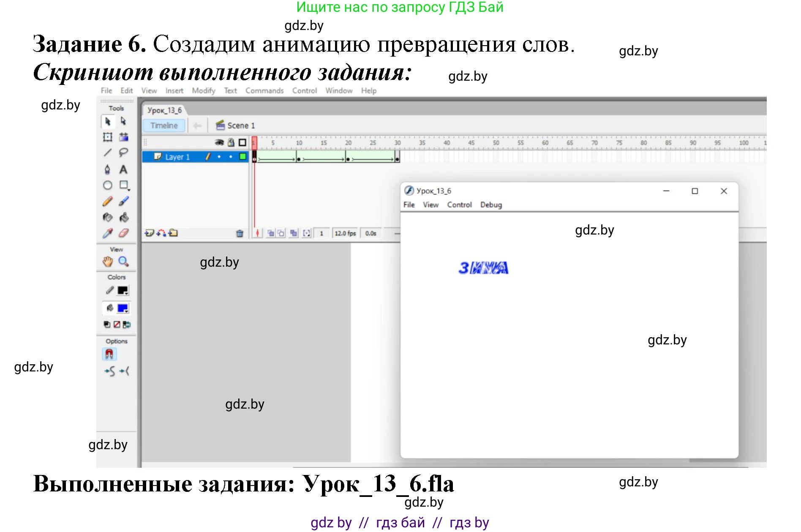Lock Layer 1 using the padlock column

click(x=231, y=157)
